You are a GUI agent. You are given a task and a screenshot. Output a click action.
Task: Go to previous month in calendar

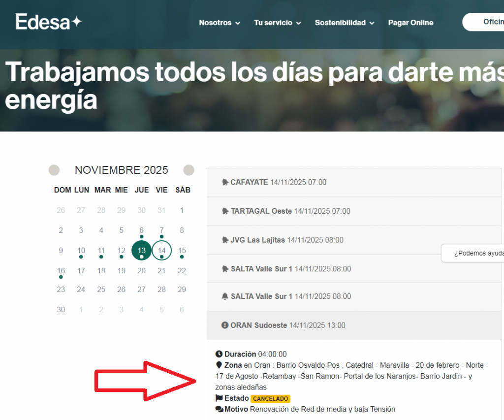click(54, 170)
